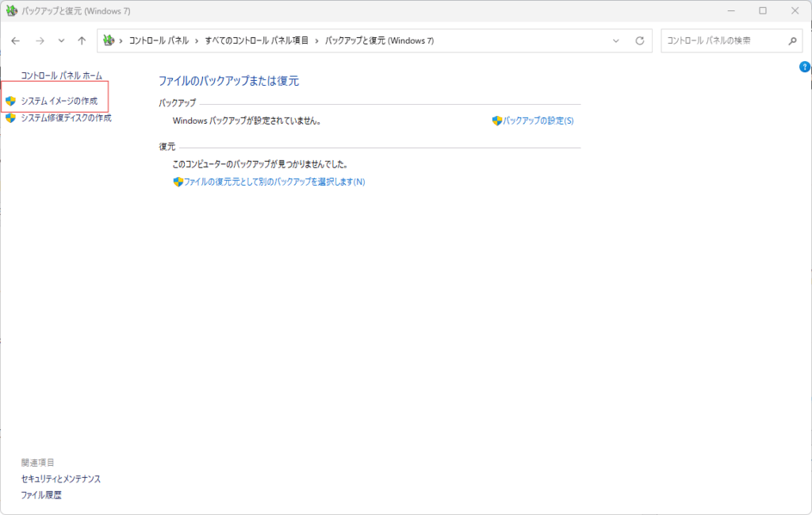Open コントロール パネル ホーム link
The width and height of the screenshot is (812, 515).
tap(62, 75)
